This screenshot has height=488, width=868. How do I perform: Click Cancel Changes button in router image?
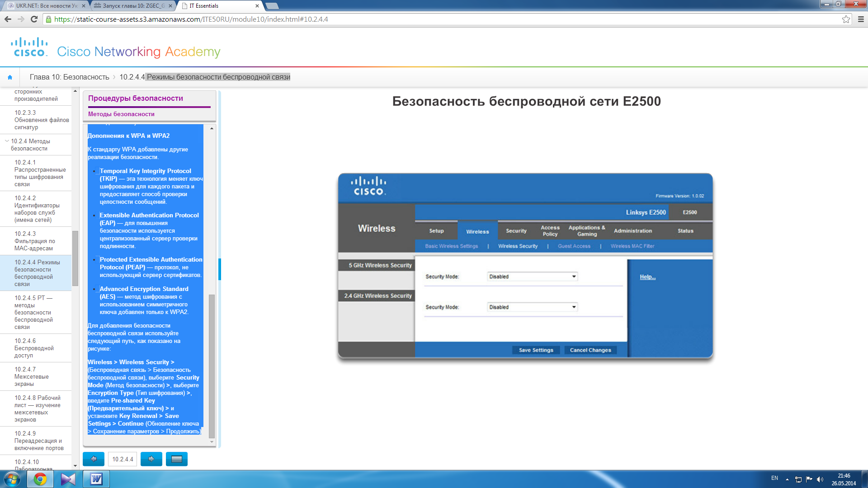pyautogui.click(x=590, y=350)
